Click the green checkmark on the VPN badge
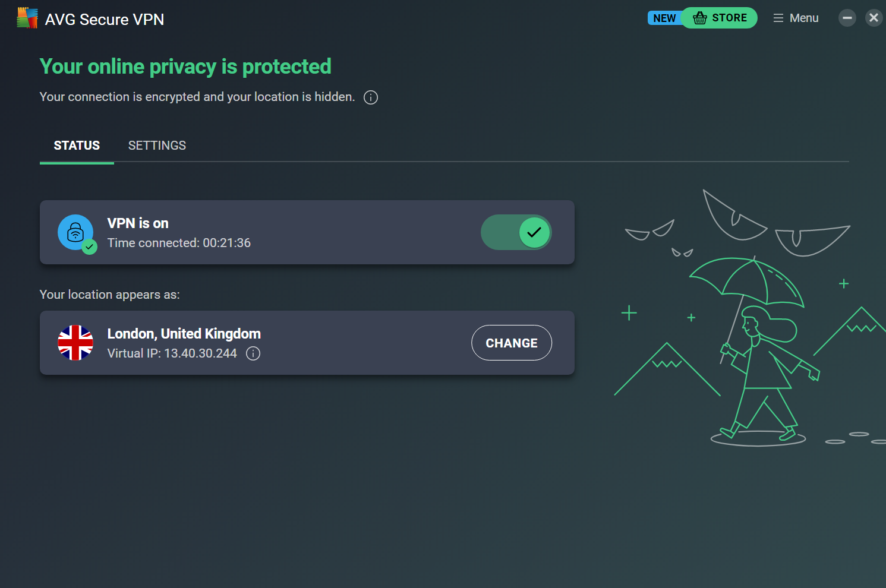The image size is (886, 588). (x=90, y=246)
